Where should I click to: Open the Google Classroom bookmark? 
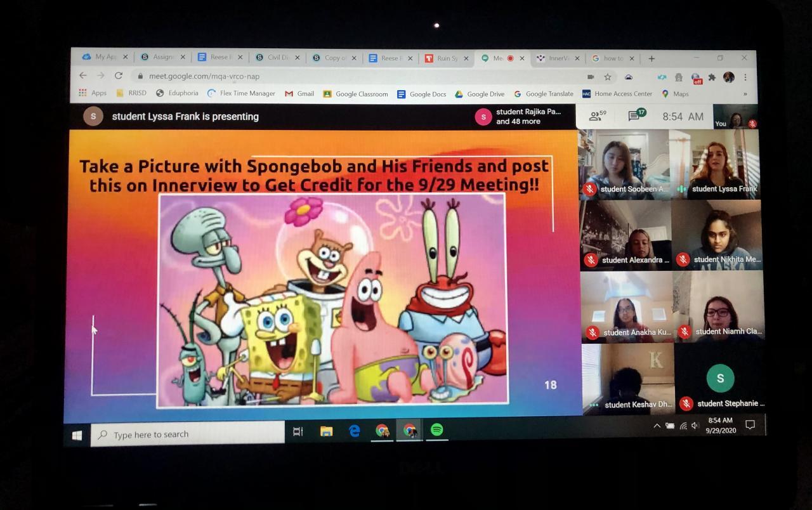(355, 94)
